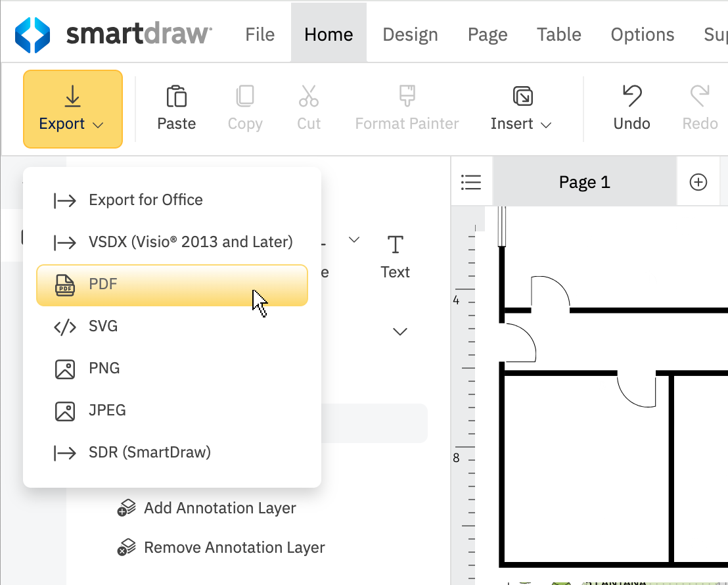Expand the shape panel chevron below Text

click(399, 331)
